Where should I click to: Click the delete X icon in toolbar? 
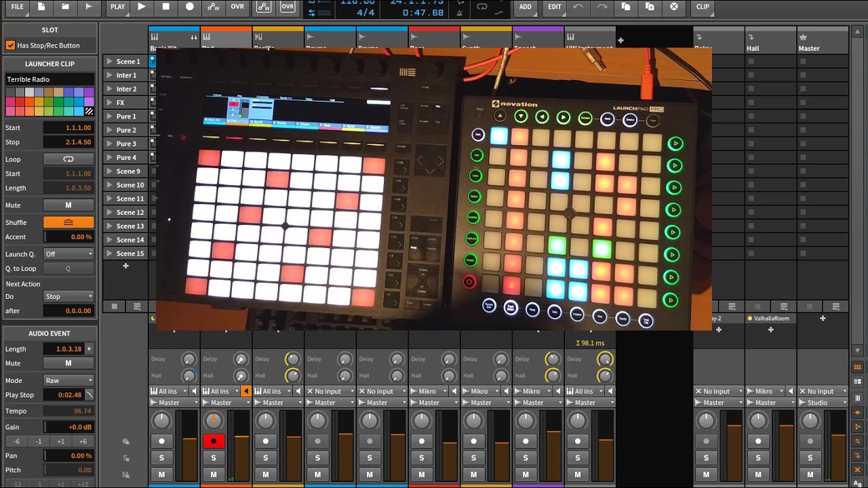coord(674,7)
